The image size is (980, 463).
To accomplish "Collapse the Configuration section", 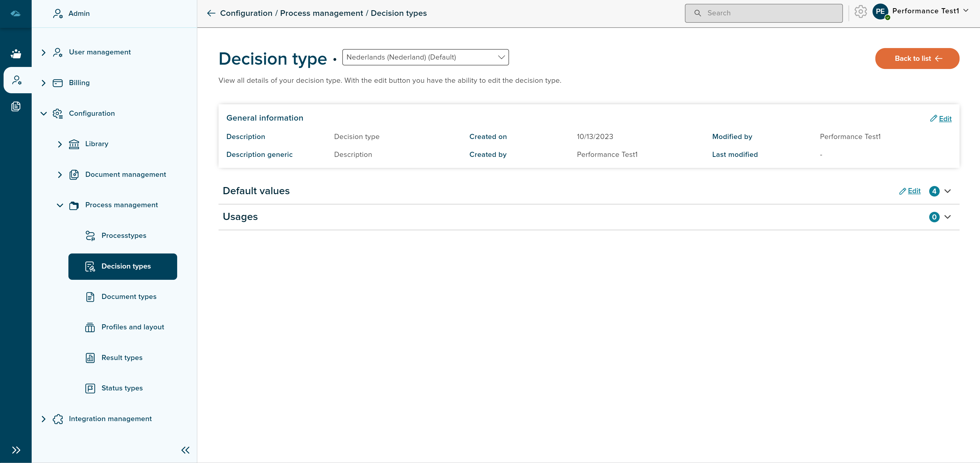I will pyautogui.click(x=43, y=113).
